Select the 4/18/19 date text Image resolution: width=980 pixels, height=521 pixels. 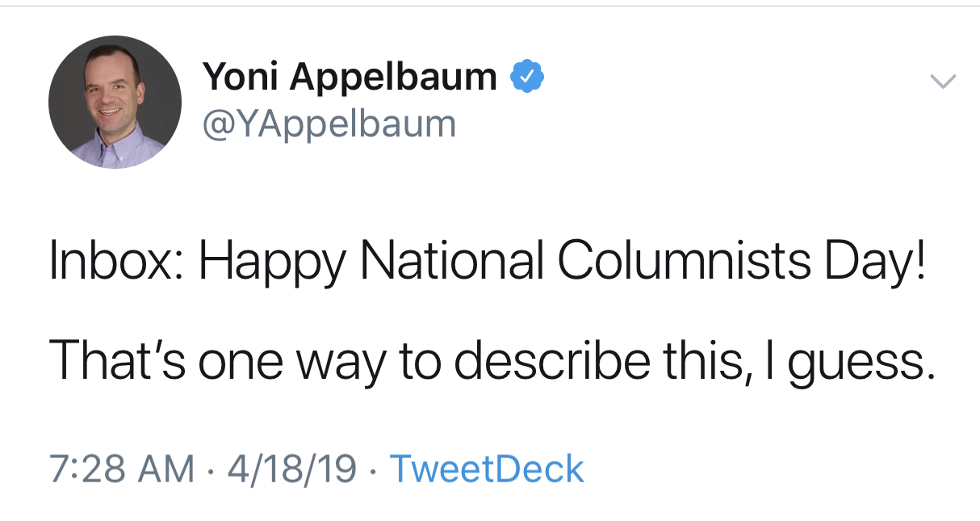tap(291, 469)
